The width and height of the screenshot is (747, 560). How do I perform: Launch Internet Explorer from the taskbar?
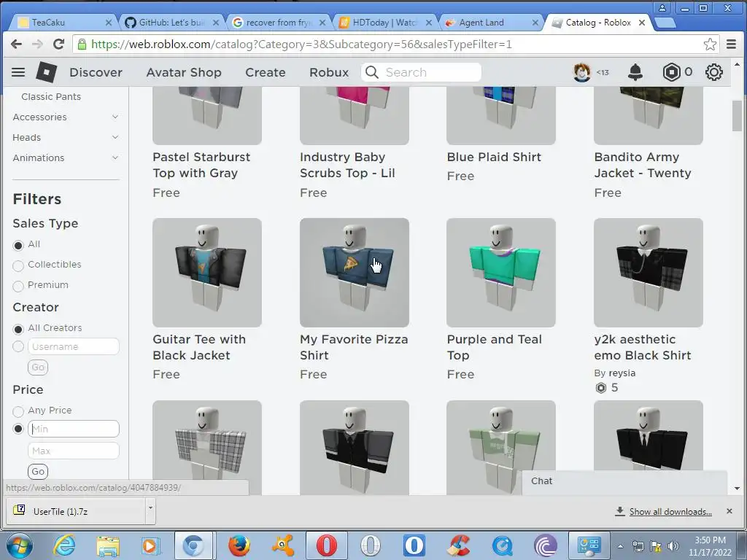63,545
